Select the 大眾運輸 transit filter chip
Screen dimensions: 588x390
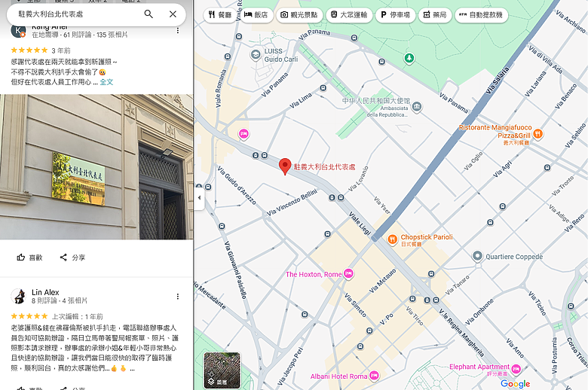(349, 15)
